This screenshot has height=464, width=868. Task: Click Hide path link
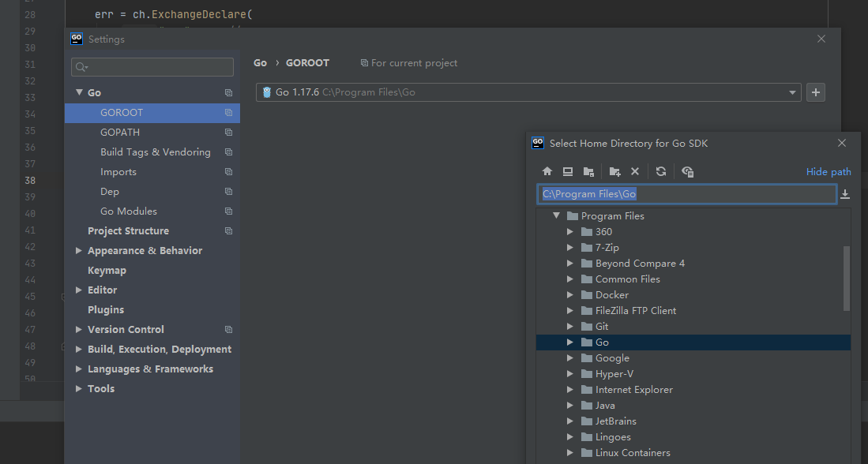coord(829,172)
